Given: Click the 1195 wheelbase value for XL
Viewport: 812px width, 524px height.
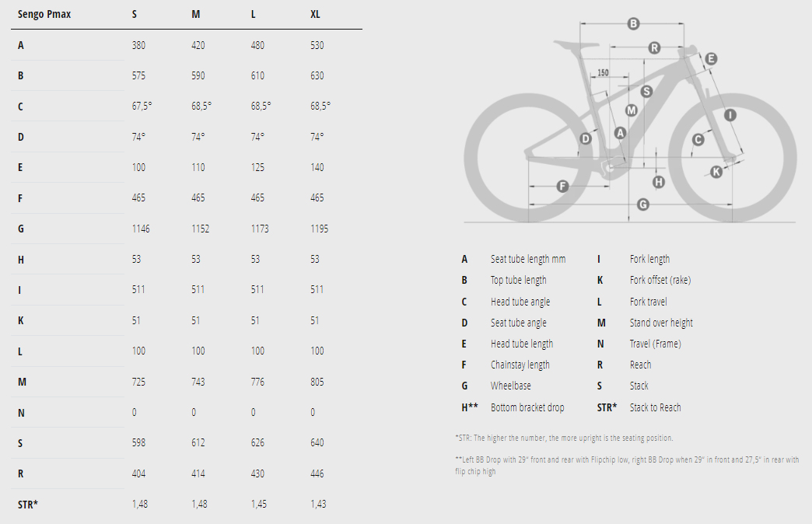Looking at the screenshot, I should (319, 229).
